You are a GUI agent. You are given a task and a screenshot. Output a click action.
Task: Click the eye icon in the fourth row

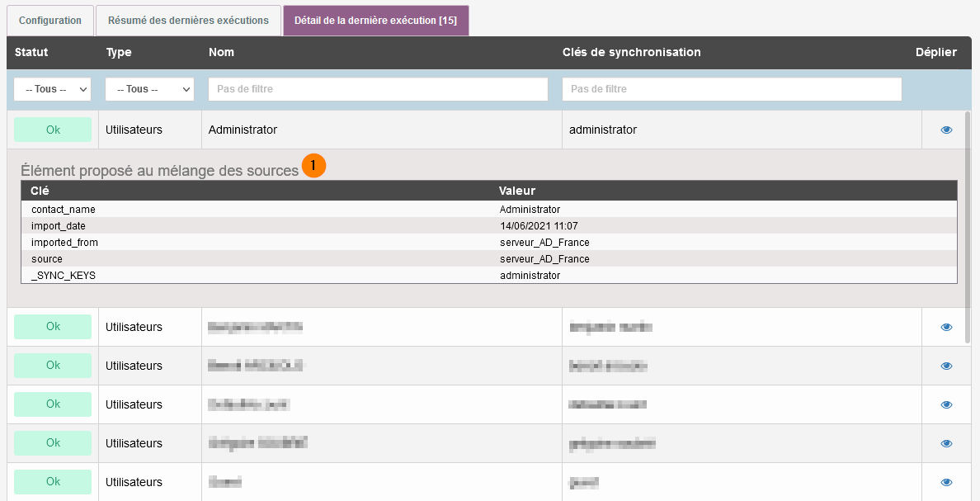pos(946,404)
